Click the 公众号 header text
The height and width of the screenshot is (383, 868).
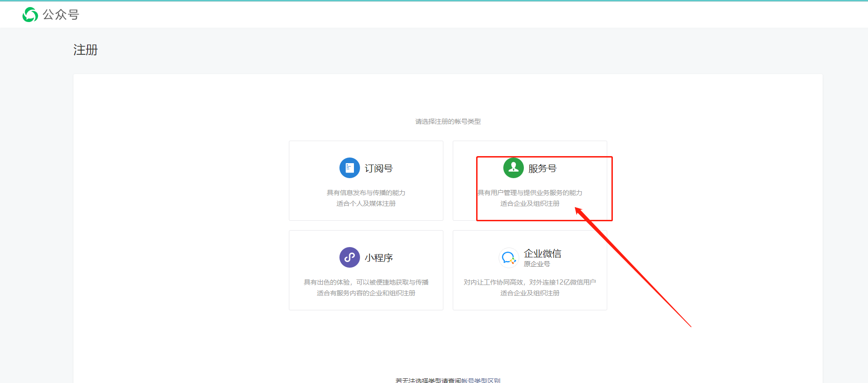click(61, 15)
